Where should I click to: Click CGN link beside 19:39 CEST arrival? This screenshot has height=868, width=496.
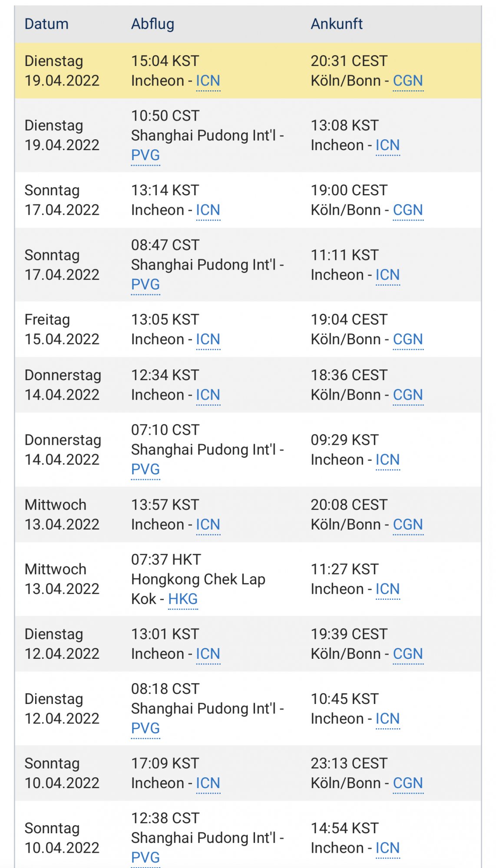click(408, 654)
